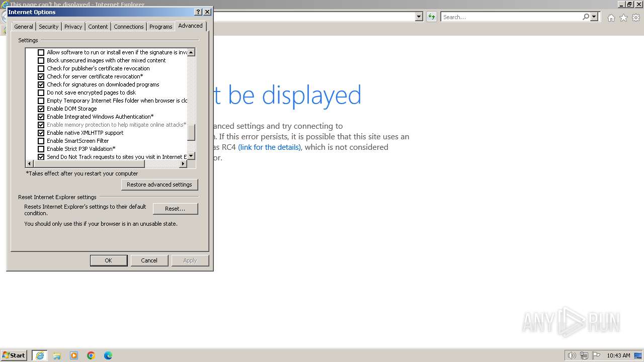644x362 pixels.
Task: Click the taskbar clock showing 10:43 AM
Action: 618,355
